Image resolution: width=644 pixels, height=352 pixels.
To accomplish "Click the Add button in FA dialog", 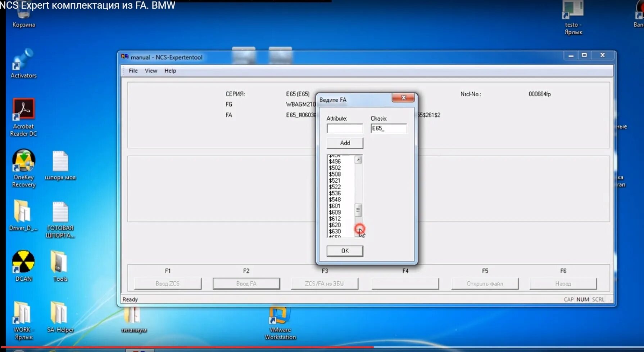I will pyautogui.click(x=345, y=143).
